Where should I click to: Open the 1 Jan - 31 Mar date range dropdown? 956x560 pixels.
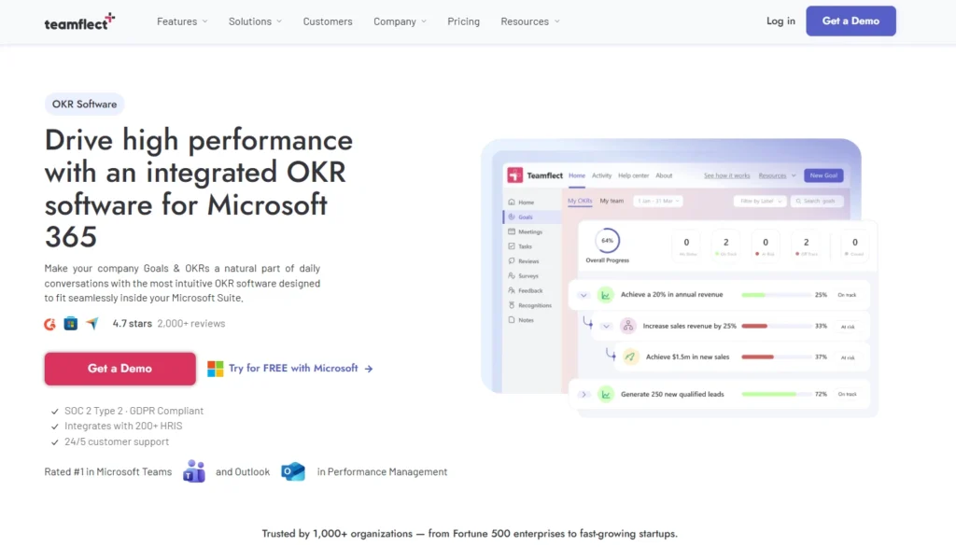[x=658, y=201]
